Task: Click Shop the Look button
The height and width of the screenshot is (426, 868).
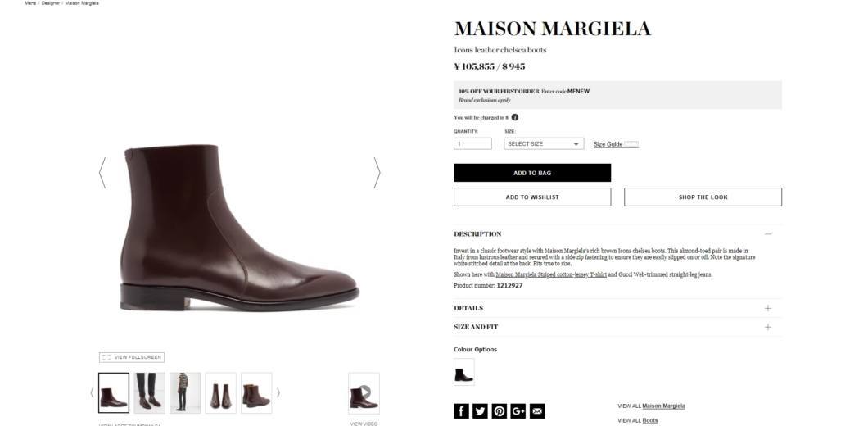Action: coord(703,197)
